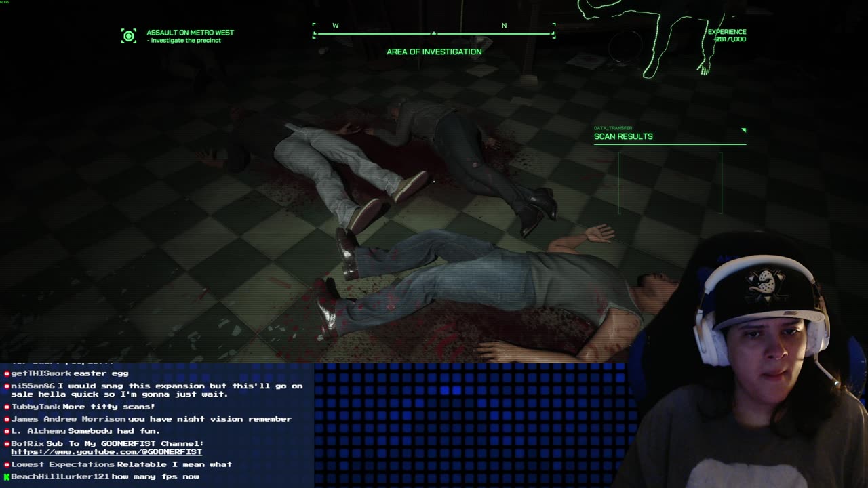Click username ni55an86 in chat
The height and width of the screenshot is (488, 868).
[x=33, y=386]
